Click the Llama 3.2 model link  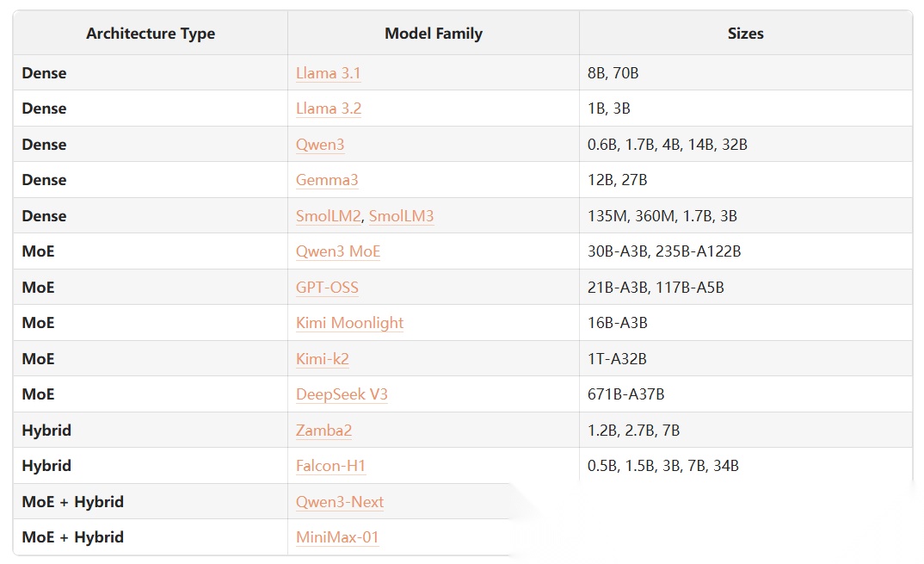tap(329, 108)
